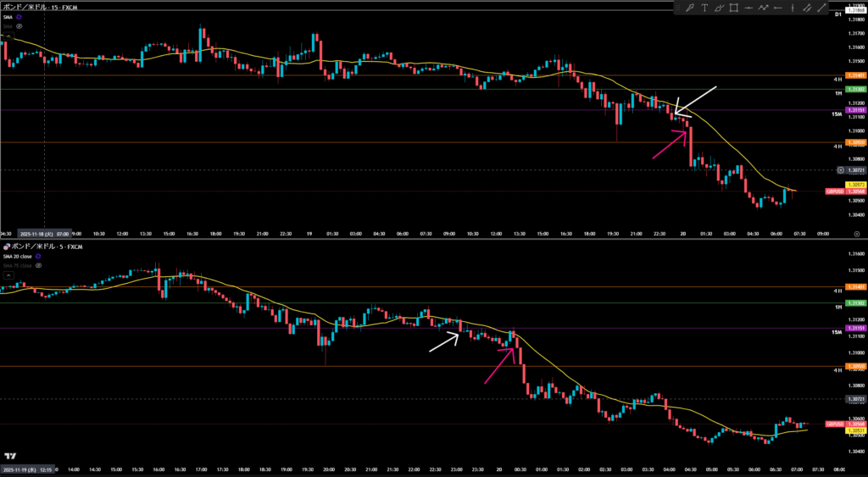Click the 1.31151 purple 15M price label
The width and height of the screenshot is (868, 477).
[x=855, y=109]
